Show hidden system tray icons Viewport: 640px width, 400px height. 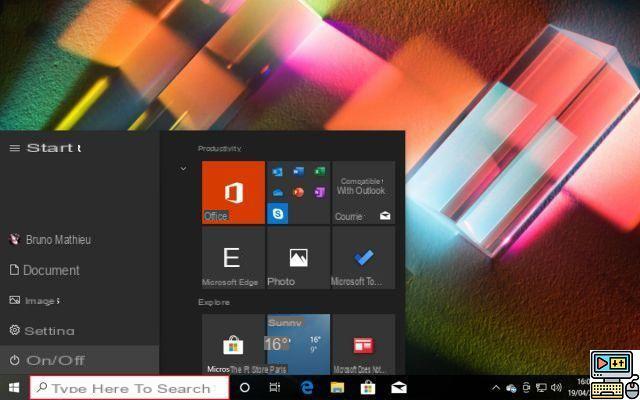(496, 388)
